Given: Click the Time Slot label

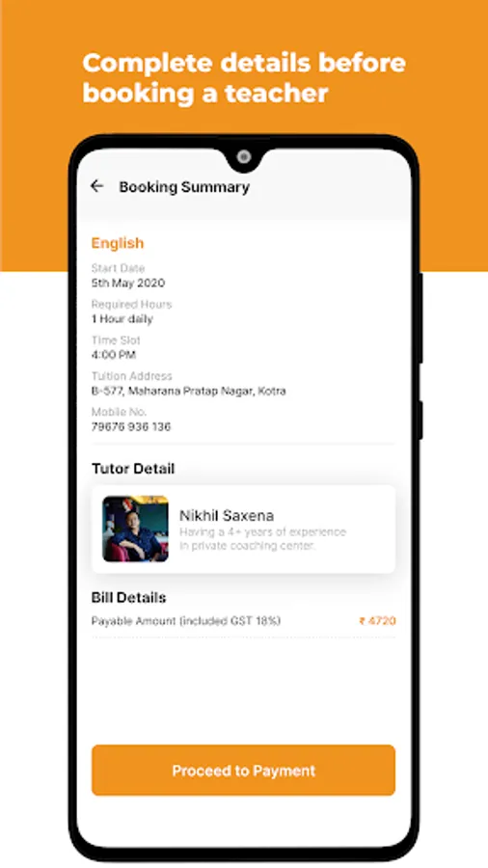Looking at the screenshot, I should (x=116, y=339).
